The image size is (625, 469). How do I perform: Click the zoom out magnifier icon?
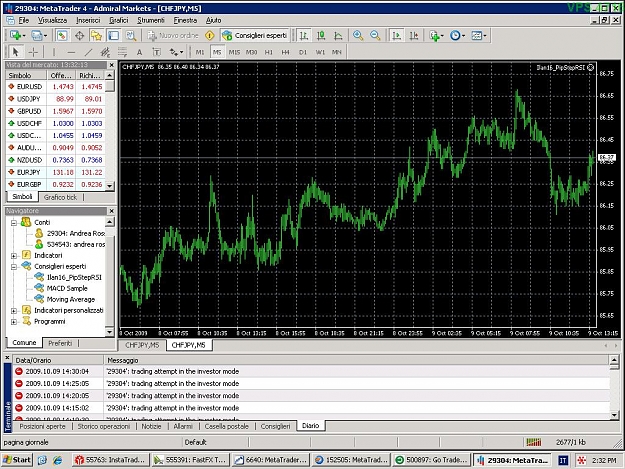pyautogui.click(x=375, y=35)
